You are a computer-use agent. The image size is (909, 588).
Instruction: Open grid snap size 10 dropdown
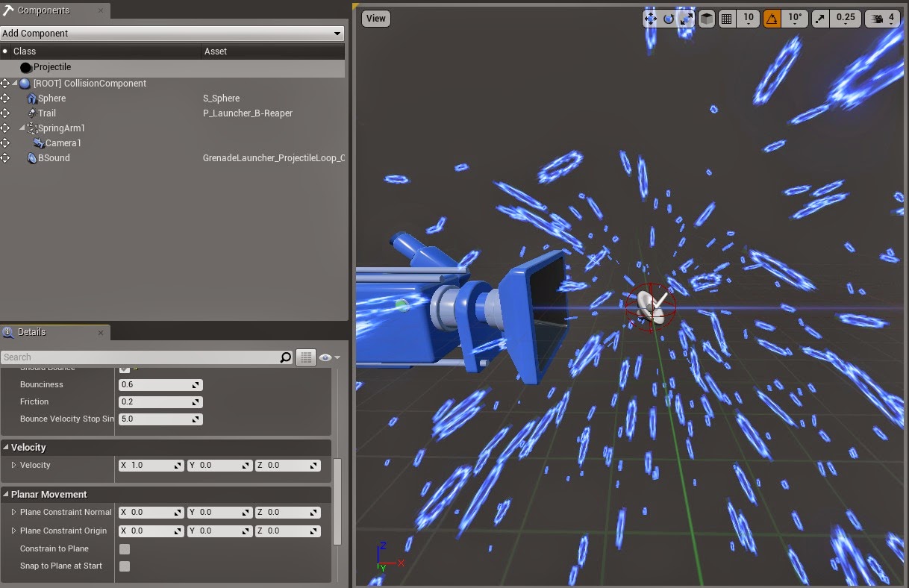(748, 19)
